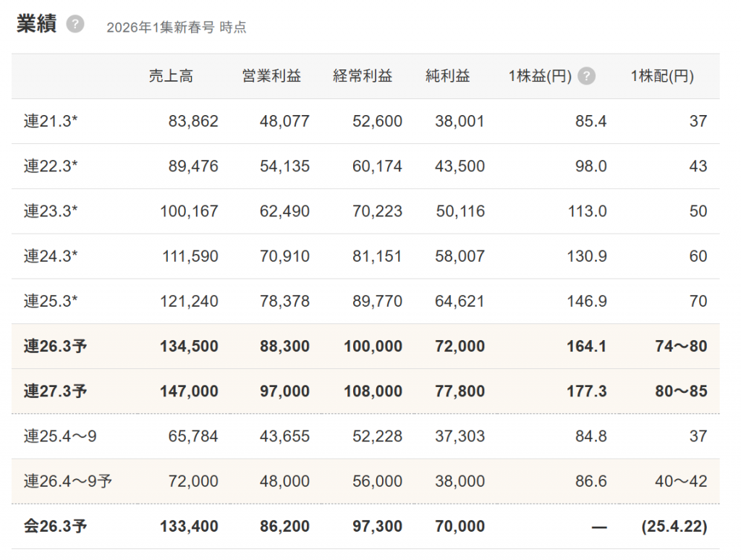Click the 連26.3予 forecast row label
Image resolution: width=741 pixels, height=560 pixels.
tap(55, 347)
